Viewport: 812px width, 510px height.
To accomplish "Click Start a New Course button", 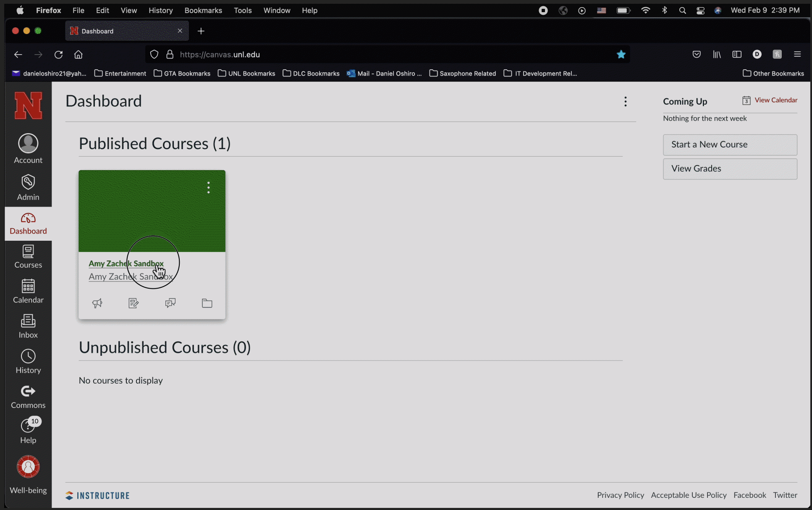I will point(730,145).
